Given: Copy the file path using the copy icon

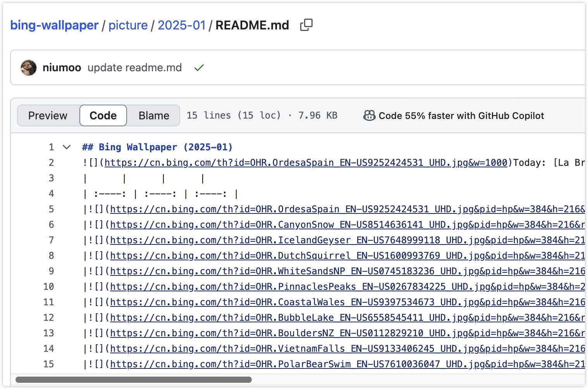Looking at the screenshot, I should pos(306,25).
